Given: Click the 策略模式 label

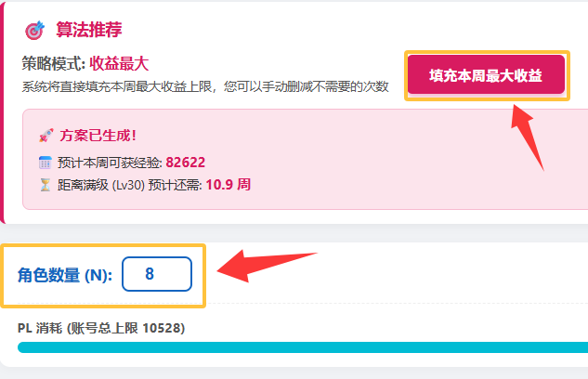Looking at the screenshot, I should (x=53, y=64).
